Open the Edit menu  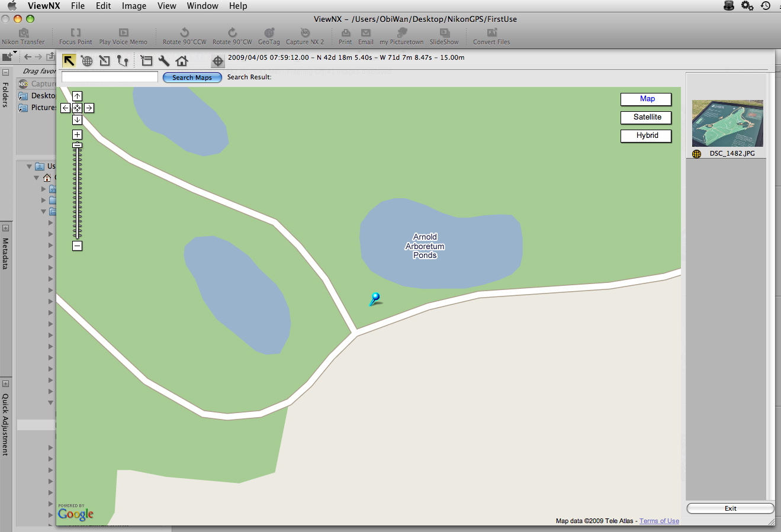click(x=104, y=6)
